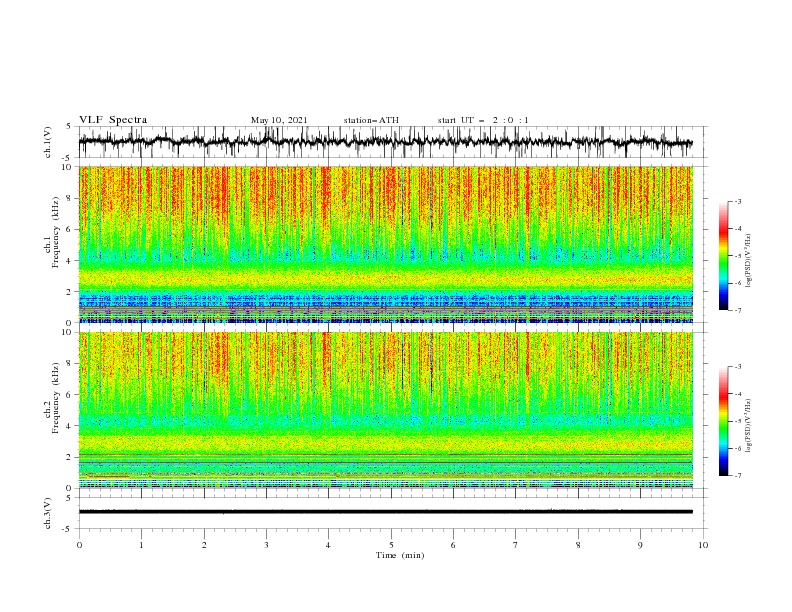Click the ch.3 flat voltage trace
Screen dimensions: 792x612
(x=386, y=512)
